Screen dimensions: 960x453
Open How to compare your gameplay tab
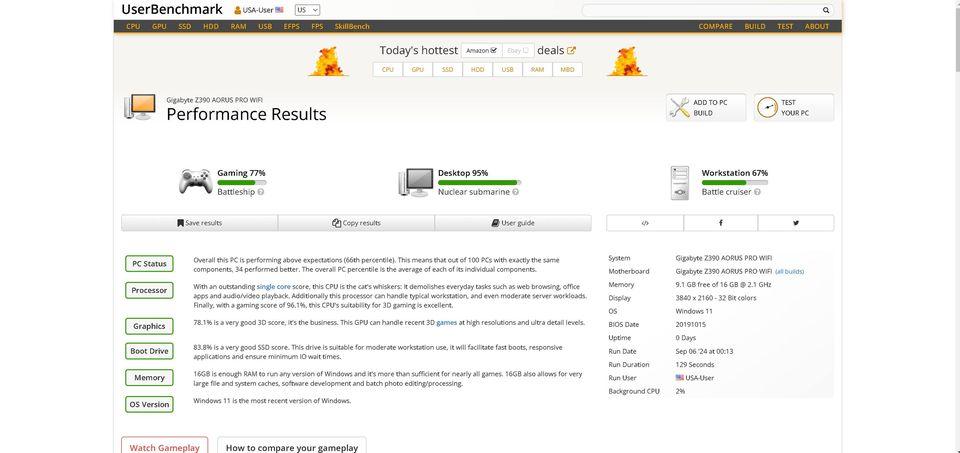point(292,446)
